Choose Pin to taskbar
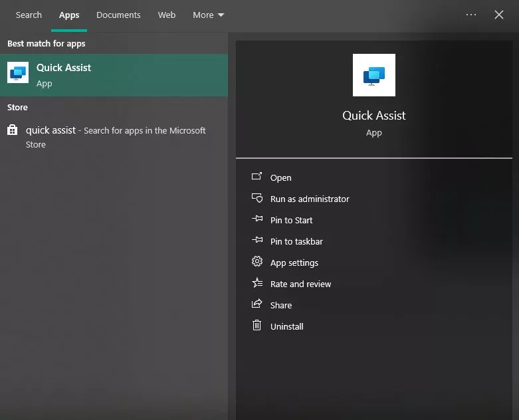 (296, 241)
